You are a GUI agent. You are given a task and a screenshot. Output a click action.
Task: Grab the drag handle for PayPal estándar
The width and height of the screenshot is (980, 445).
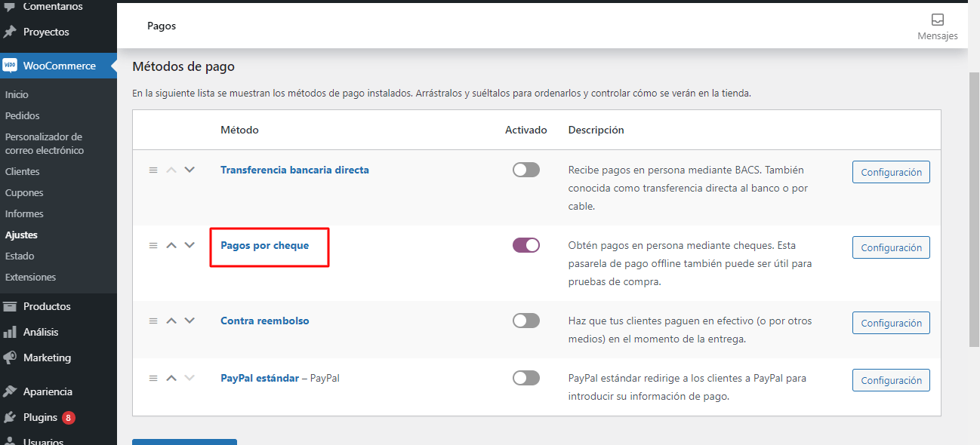pos(153,379)
